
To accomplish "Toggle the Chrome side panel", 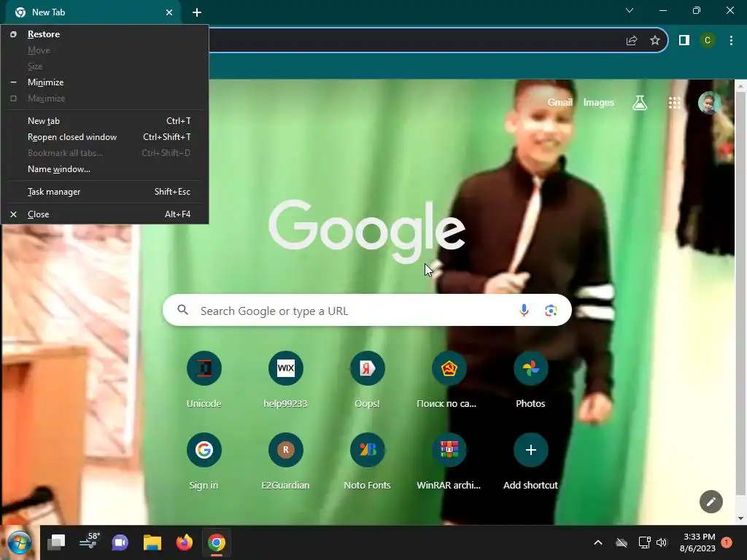I will point(684,41).
